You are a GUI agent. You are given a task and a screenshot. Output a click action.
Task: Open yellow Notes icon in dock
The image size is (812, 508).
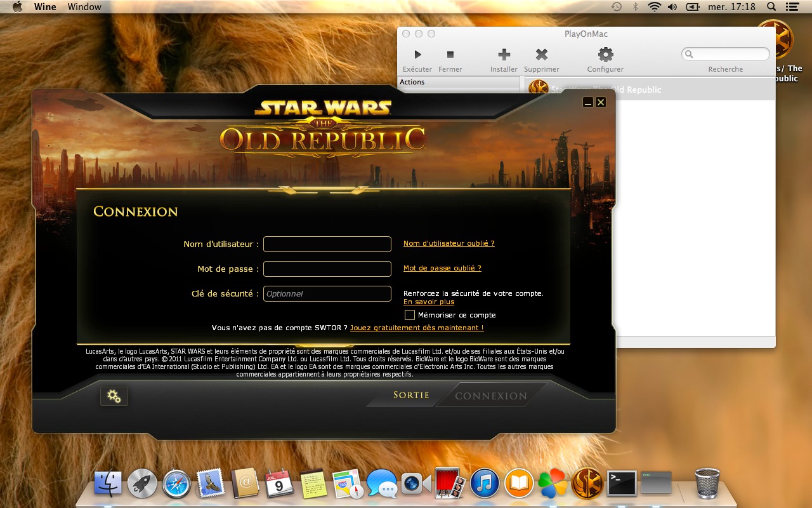tap(313, 484)
